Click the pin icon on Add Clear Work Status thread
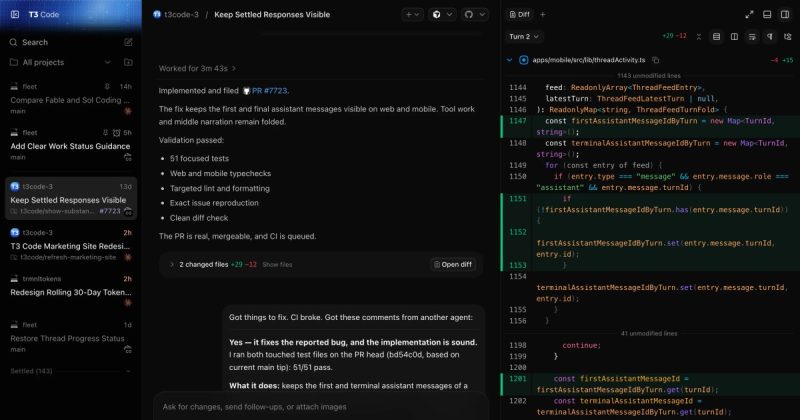The height and width of the screenshot is (420, 800). pos(105,133)
